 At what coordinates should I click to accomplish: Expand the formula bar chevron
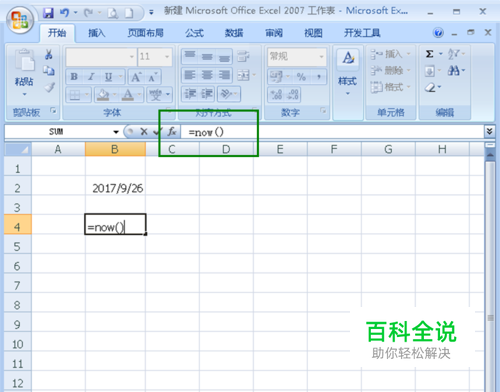click(489, 131)
